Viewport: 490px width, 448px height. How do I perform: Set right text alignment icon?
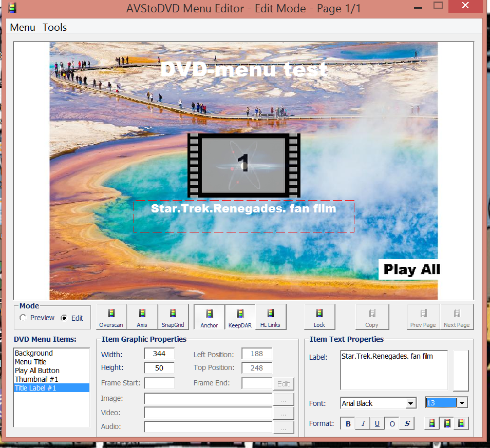[461, 423]
